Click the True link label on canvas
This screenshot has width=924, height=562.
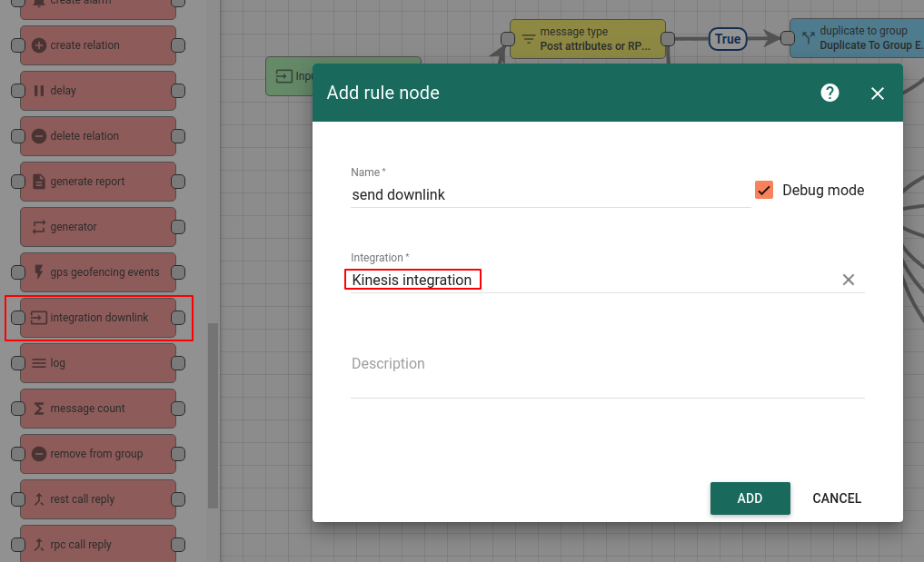(x=728, y=39)
